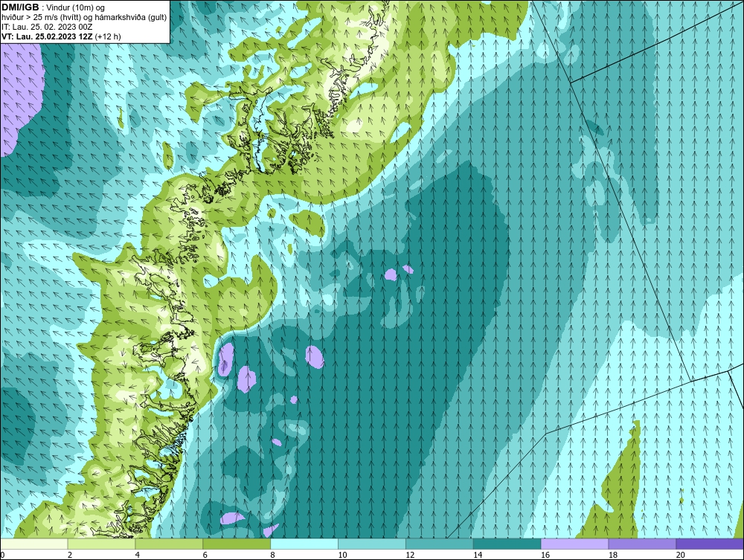Click the medium teal 12–14 m/s legend swatch

[x=440, y=544]
